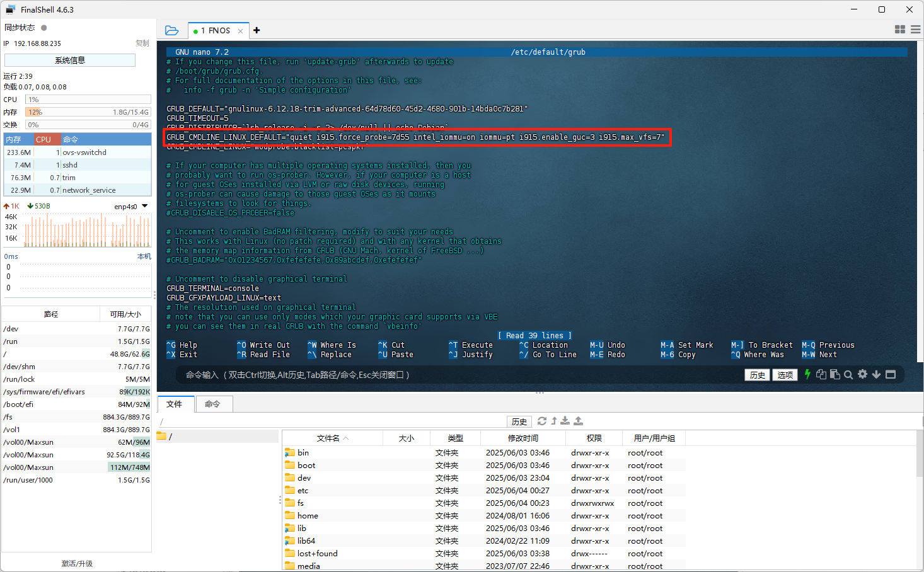Sort processes by 内存 memory column

[x=18, y=139]
